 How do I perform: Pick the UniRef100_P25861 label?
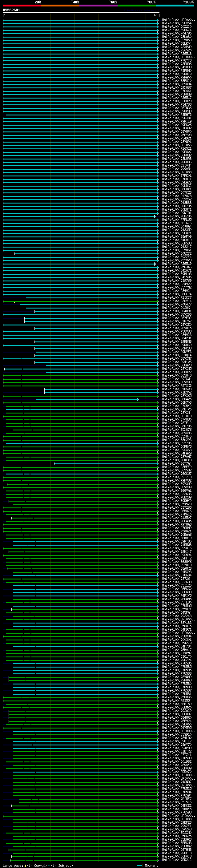[x=177, y=250]
